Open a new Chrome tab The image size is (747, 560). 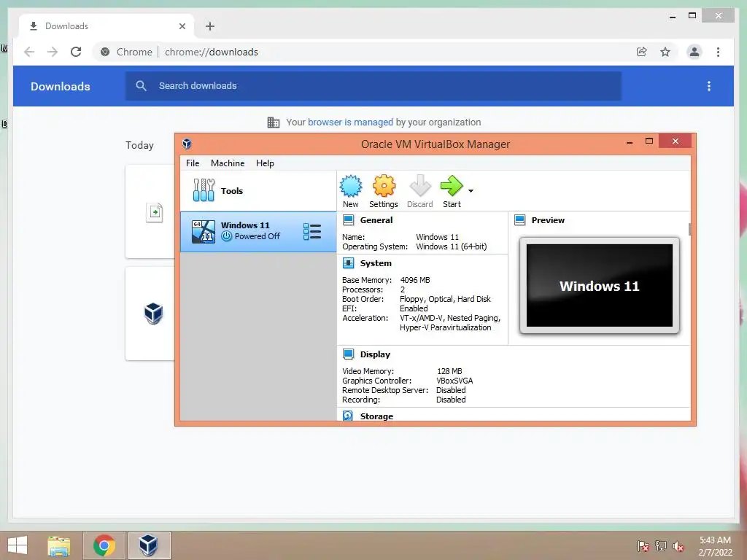tap(210, 26)
